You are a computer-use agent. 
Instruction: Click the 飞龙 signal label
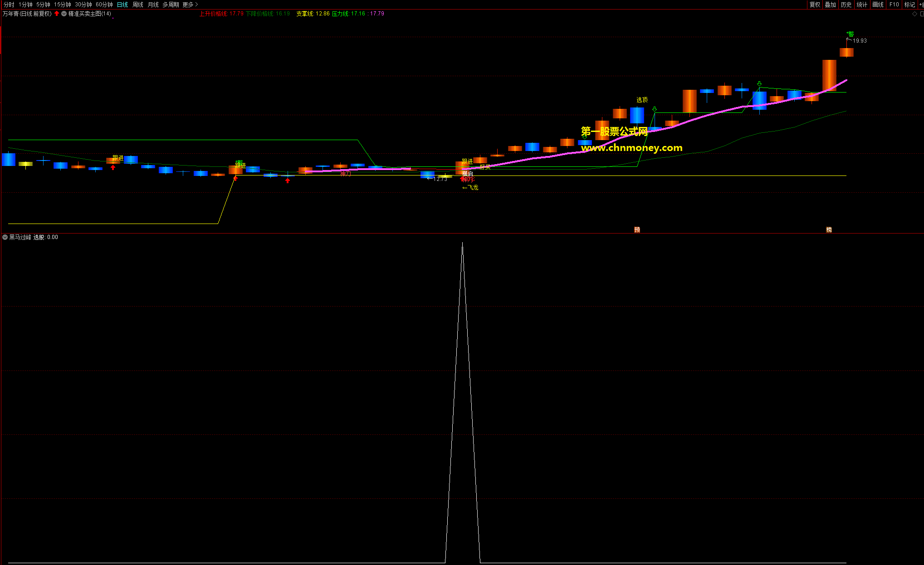[473, 187]
